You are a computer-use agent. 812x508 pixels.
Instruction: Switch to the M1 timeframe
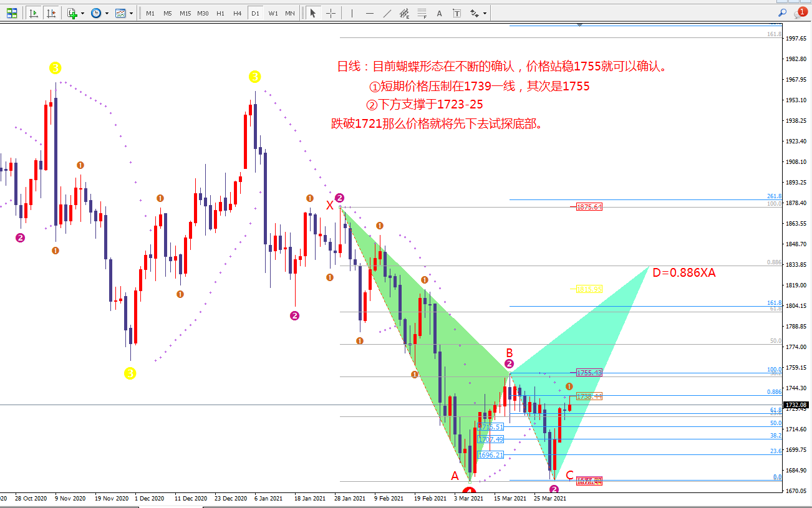(x=150, y=12)
